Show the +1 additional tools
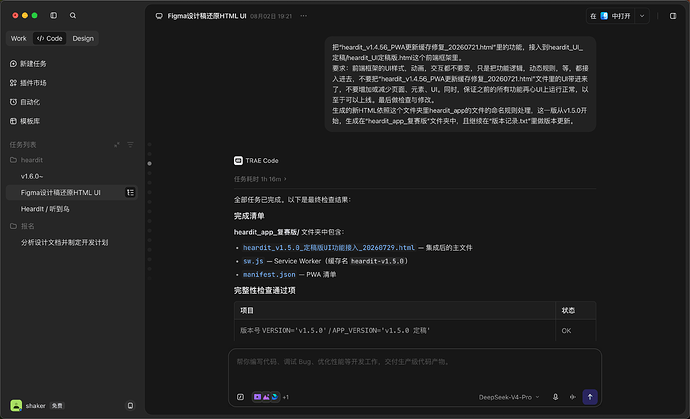Viewport: 690px width, 419px height. [286, 397]
